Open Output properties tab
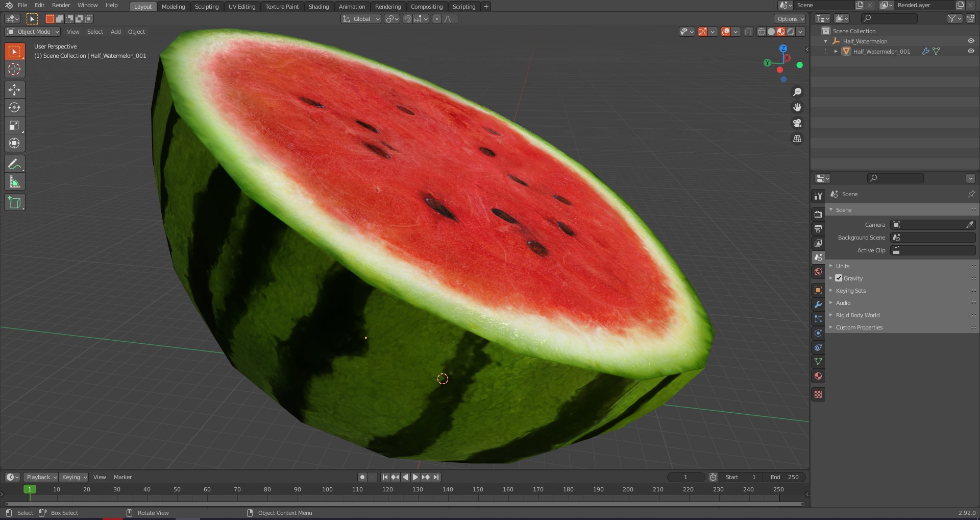Viewport: 980px width, 520px height. pos(818,229)
